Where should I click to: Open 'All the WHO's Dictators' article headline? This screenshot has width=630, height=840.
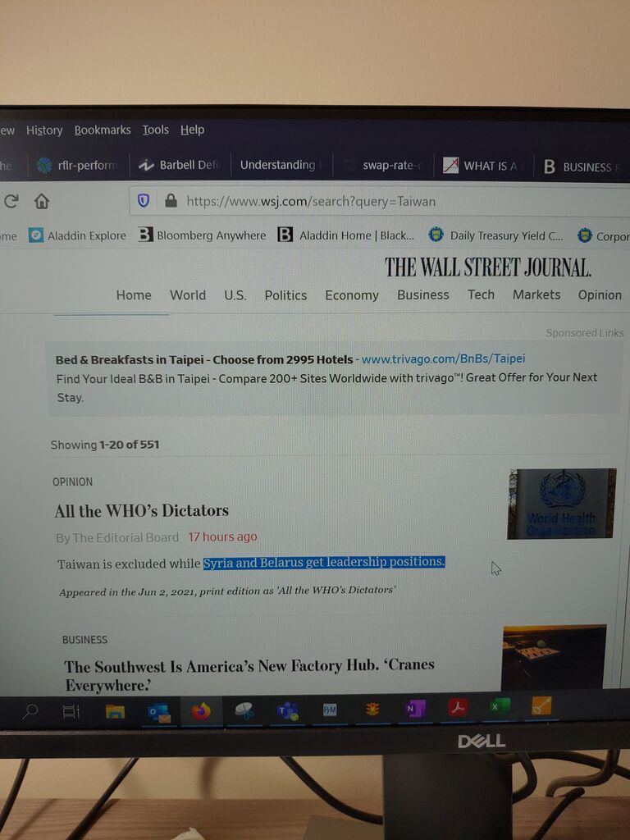click(x=141, y=510)
